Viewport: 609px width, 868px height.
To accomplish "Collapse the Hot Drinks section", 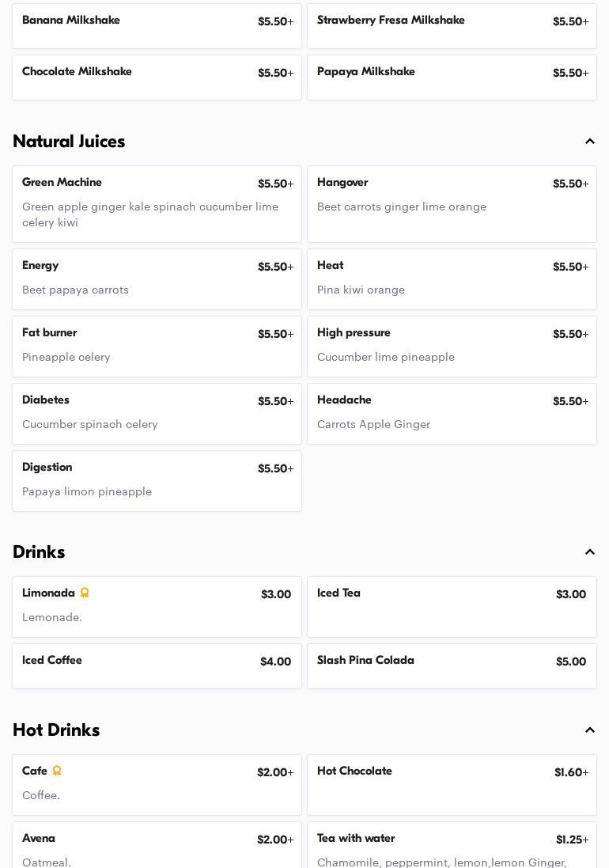I will tap(589, 730).
